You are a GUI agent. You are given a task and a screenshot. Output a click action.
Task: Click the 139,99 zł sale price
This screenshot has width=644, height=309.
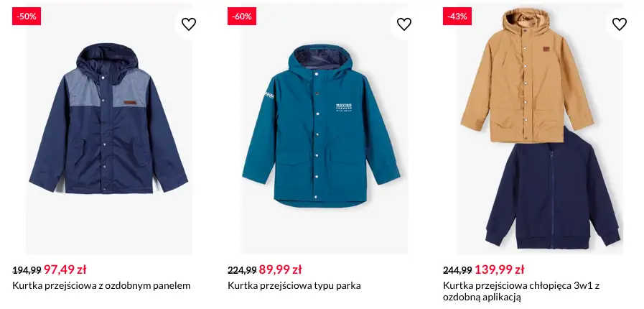click(499, 269)
